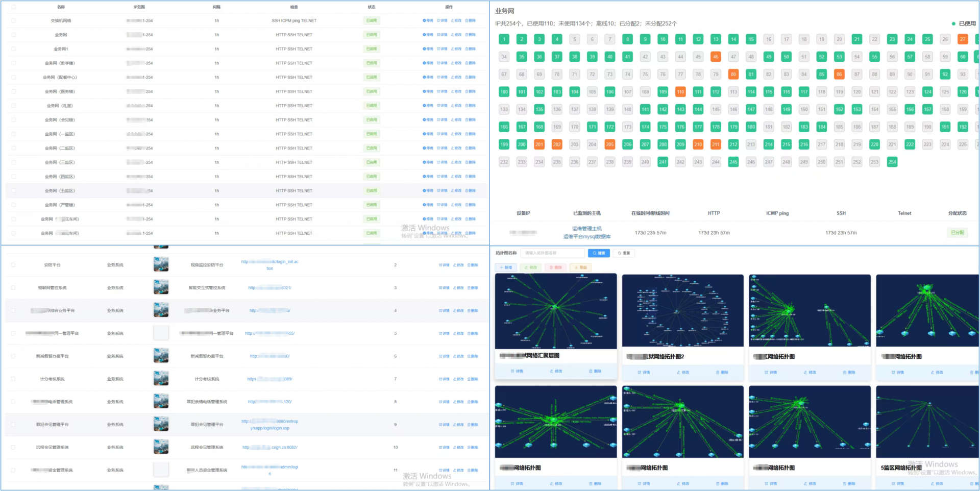Screen dimensions: 980x491
Task: Edit the 网络拓扑图2 topology card
Action: pos(683,373)
